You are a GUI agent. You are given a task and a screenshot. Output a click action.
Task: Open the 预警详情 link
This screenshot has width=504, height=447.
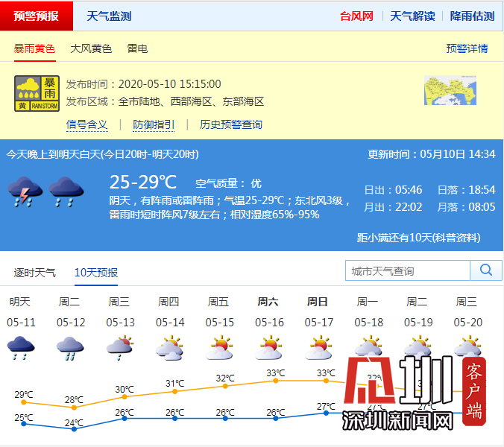(x=467, y=48)
